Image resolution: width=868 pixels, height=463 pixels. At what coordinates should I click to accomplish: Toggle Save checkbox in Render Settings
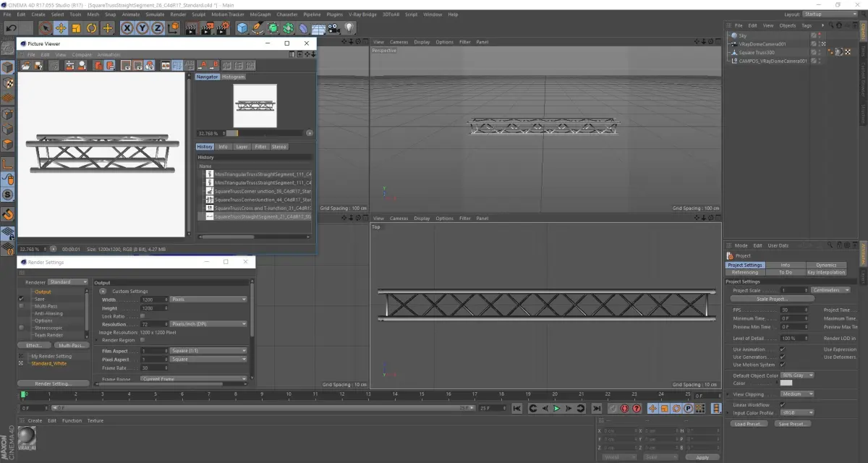pyautogui.click(x=21, y=299)
